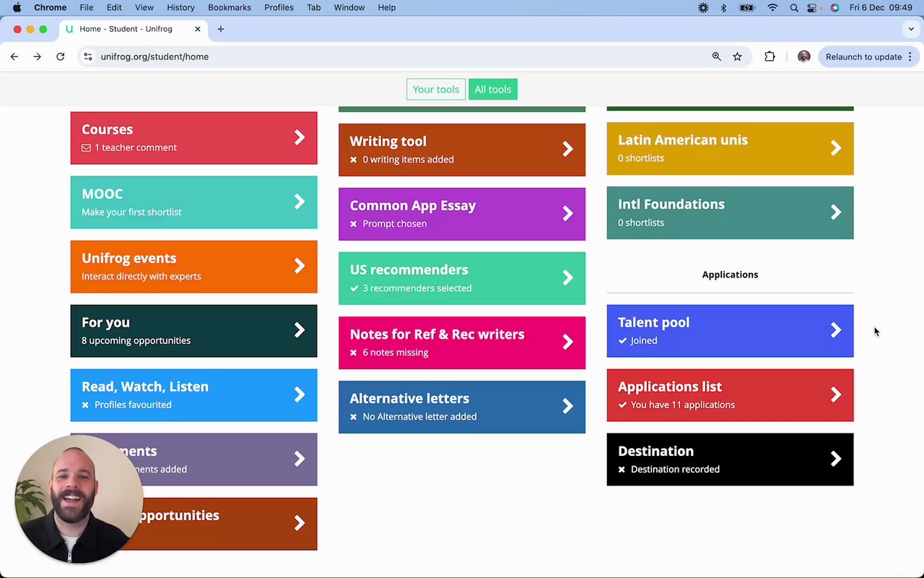924x578 pixels.
Task: Click the browser back arrow
Action: click(14, 56)
